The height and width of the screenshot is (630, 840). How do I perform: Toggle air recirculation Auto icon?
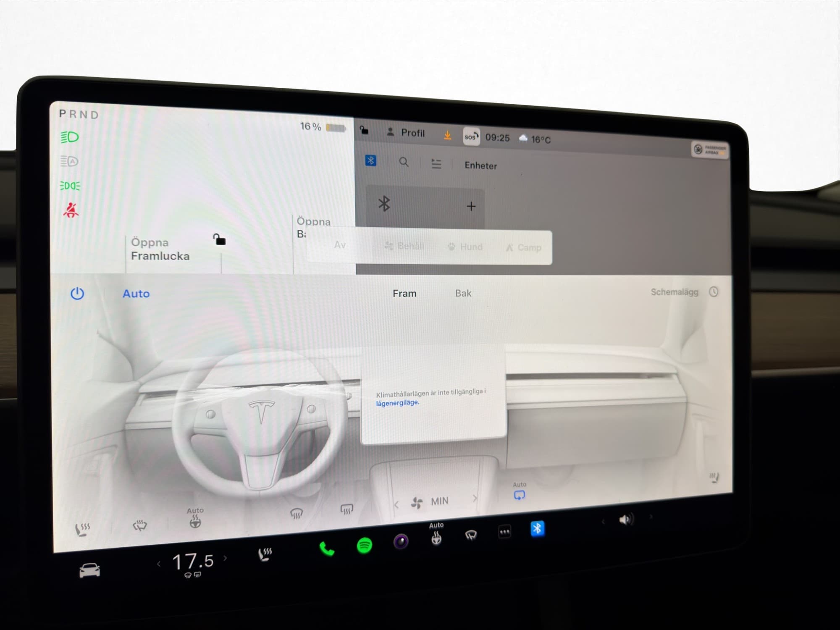(x=519, y=495)
